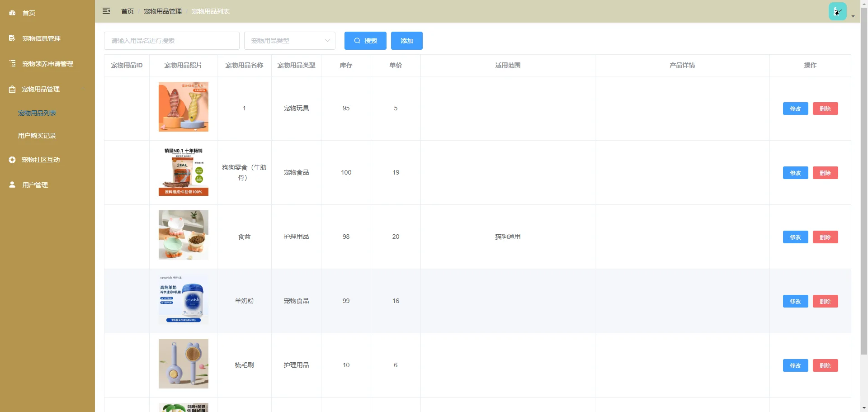Click the 宠物用品照片 column header
868x412 pixels.
point(183,66)
